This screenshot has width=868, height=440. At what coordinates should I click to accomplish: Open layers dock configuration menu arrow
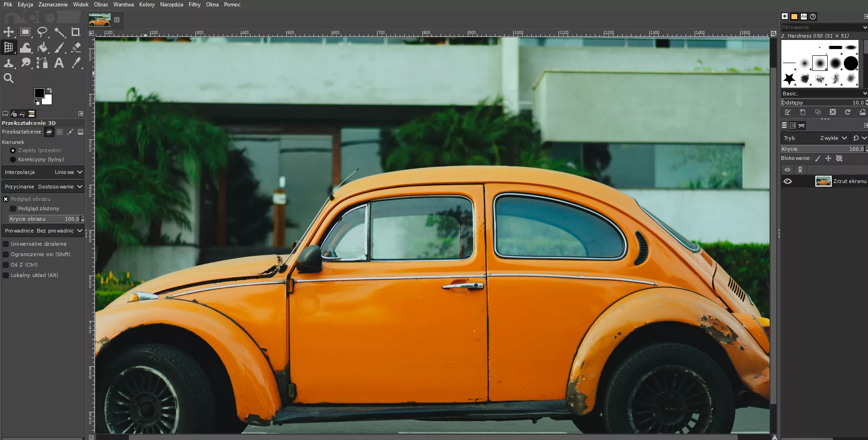866,126
